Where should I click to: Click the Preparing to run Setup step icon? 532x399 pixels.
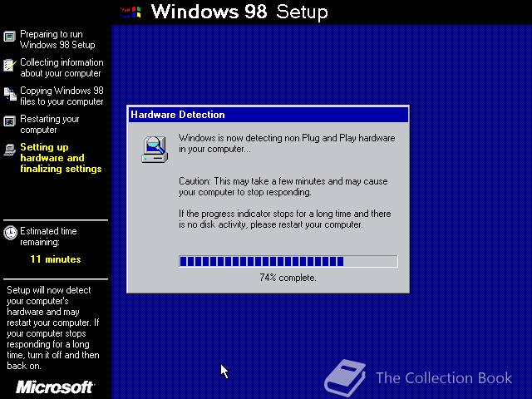tap(9, 37)
